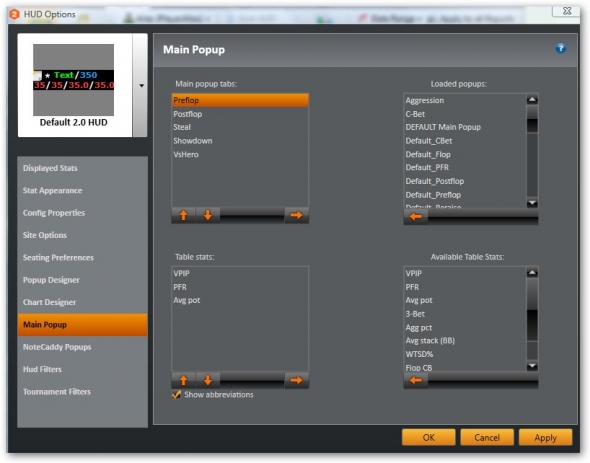This screenshot has width=590, height=463.
Task: Select Default_PFR in Loaded popups
Action: [465, 168]
